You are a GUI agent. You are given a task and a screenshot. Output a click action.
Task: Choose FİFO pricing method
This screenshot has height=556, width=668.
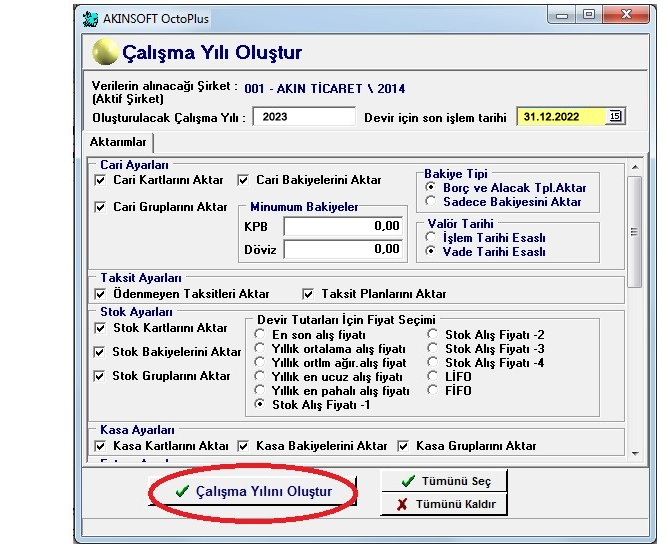coord(432,390)
